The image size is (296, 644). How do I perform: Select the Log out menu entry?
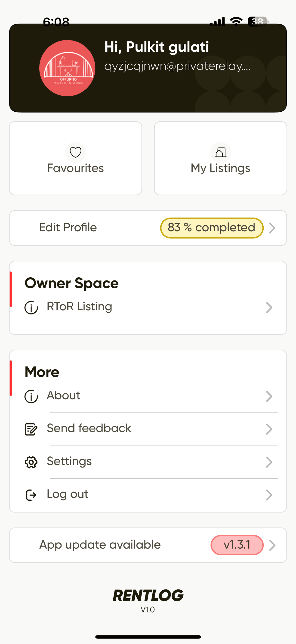(68, 494)
